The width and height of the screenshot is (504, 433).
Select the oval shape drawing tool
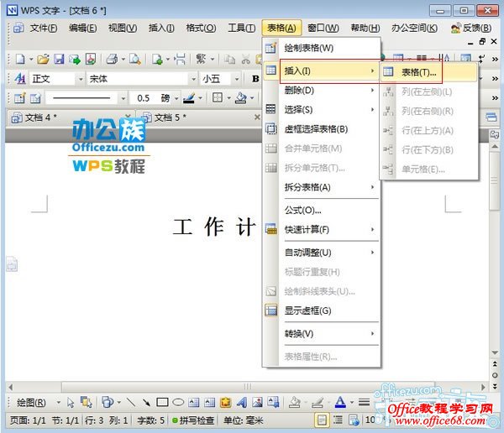(177, 402)
